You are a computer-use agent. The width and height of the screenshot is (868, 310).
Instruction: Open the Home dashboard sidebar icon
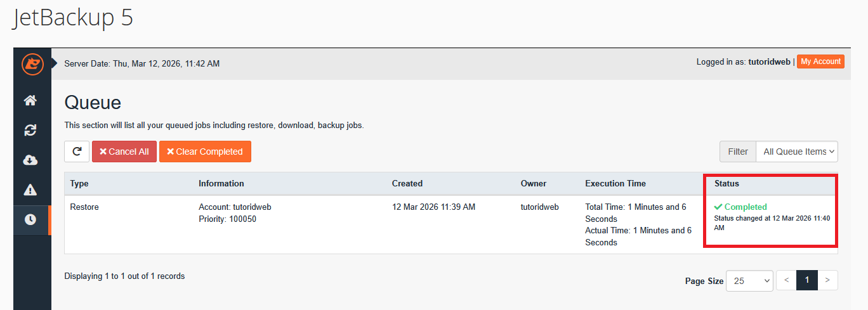coord(30,100)
